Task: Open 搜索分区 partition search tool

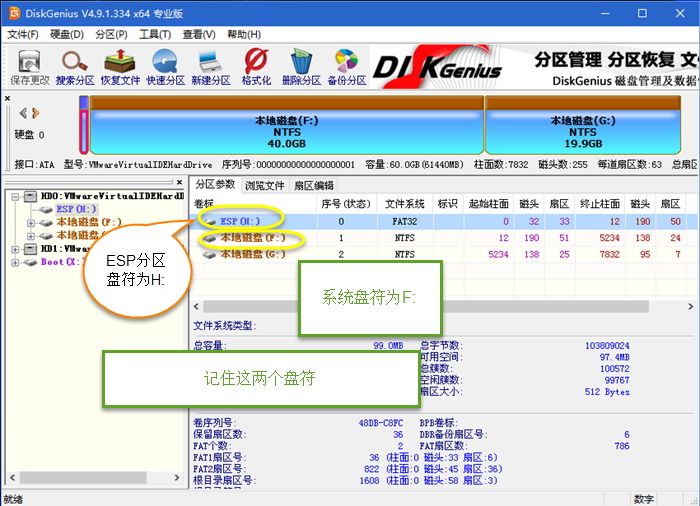Action: coord(75,67)
